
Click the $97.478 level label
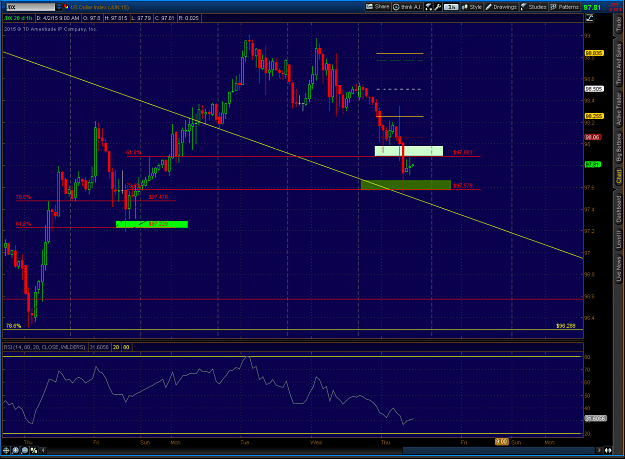(158, 197)
